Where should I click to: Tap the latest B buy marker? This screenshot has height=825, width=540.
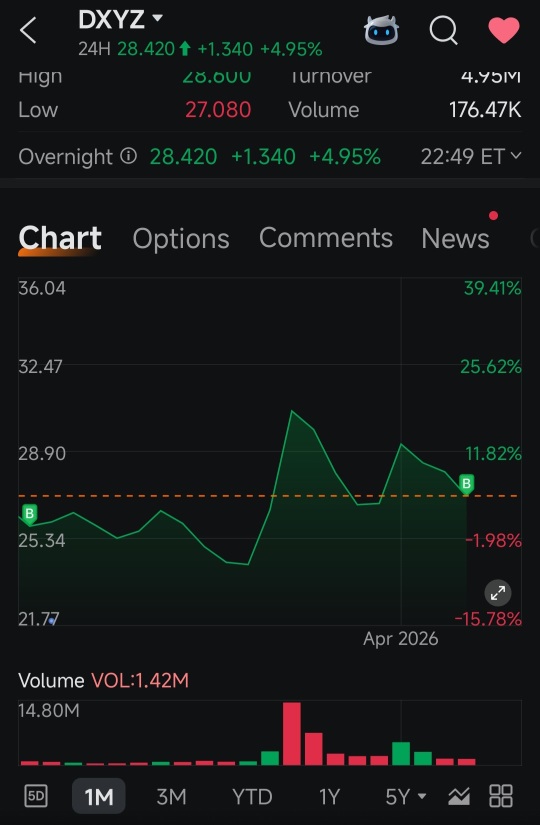click(466, 483)
